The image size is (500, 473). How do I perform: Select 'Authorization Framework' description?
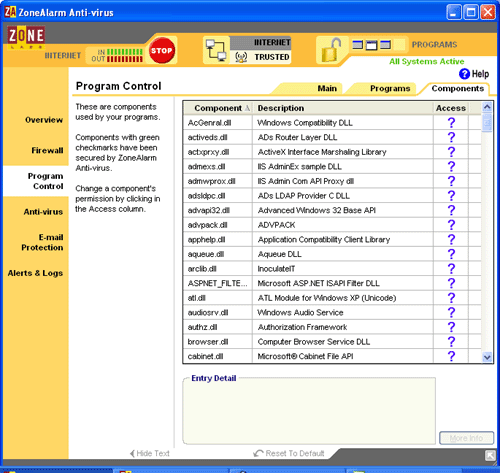[x=302, y=327]
